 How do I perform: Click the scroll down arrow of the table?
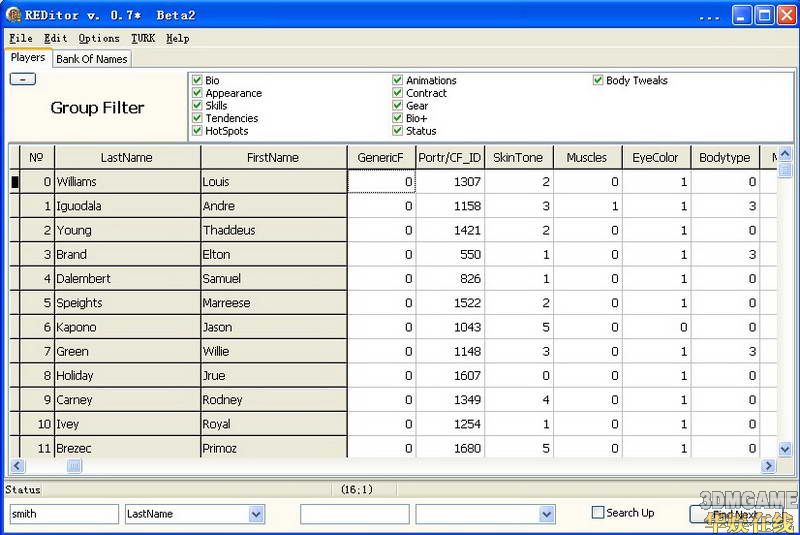785,449
